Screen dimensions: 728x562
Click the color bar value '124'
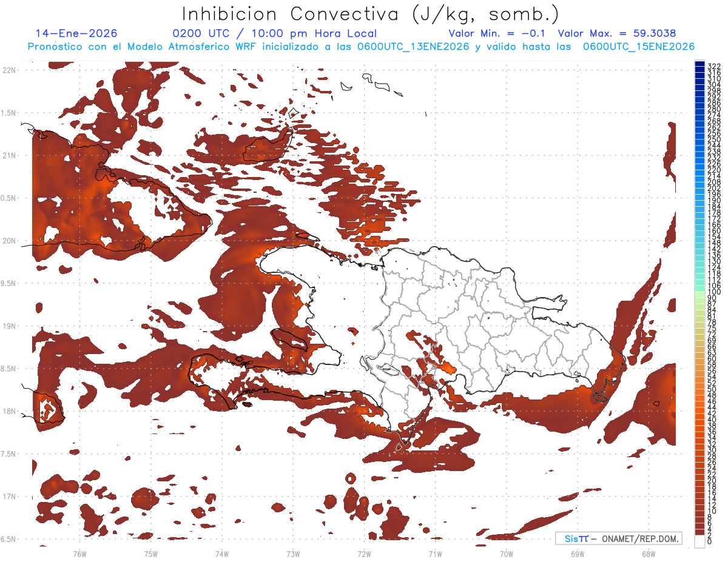coord(714,267)
